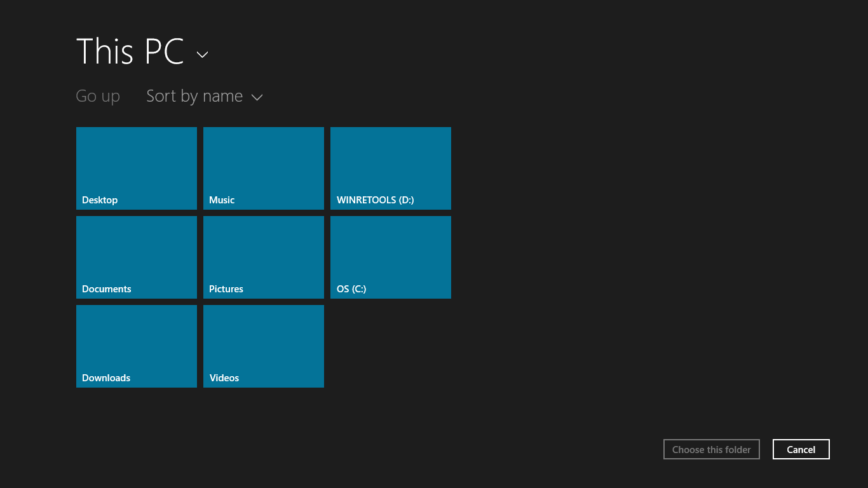Choose this folder as destination
Screen dimensions: 868x488
pos(711,449)
